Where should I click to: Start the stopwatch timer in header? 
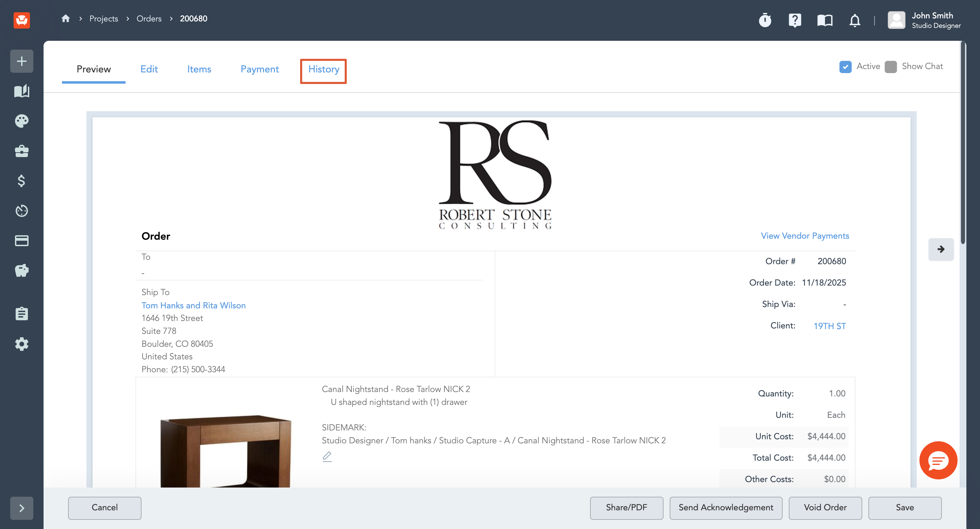[765, 20]
